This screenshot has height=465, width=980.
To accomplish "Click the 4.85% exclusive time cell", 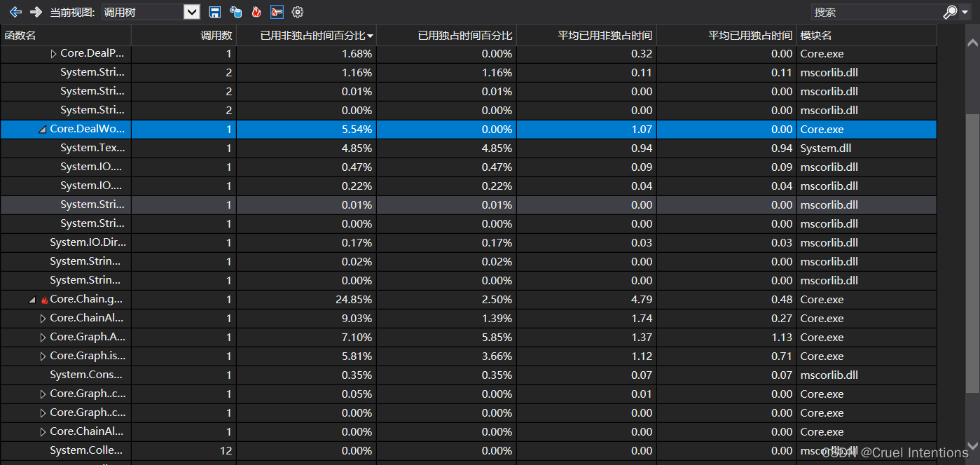I will click(x=497, y=148).
